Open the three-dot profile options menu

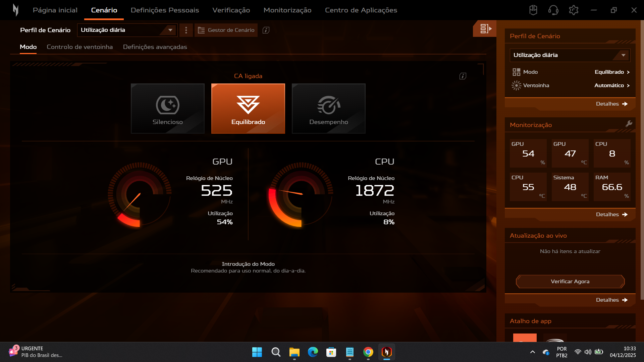(x=186, y=30)
